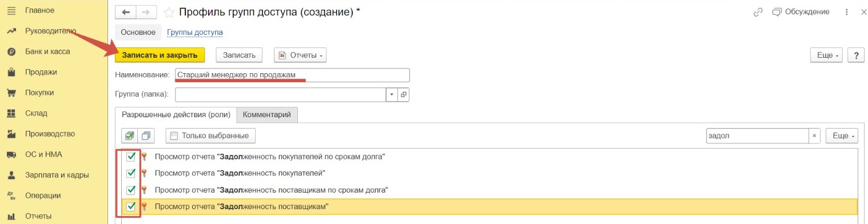The image size is (868, 224).
Task: Open the Продажи section in sidebar
Action: click(x=41, y=72)
